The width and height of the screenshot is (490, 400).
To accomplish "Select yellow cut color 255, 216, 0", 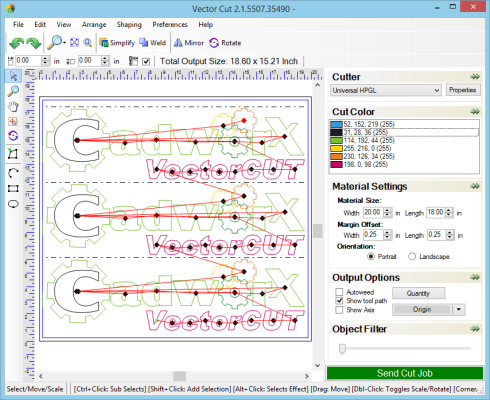I will [404, 148].
